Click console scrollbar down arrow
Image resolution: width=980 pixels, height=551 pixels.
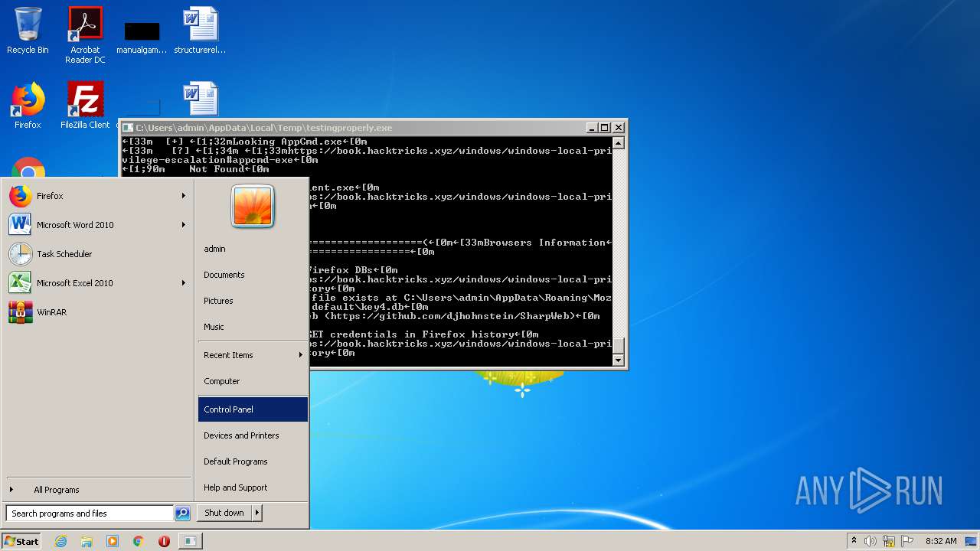619,360
